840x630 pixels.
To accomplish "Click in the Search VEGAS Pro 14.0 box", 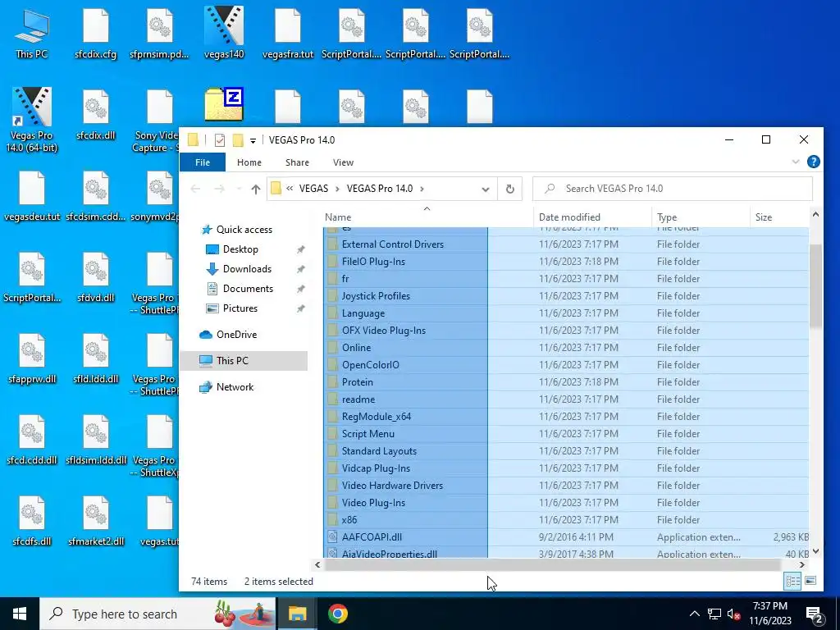I will coord(673,189).
